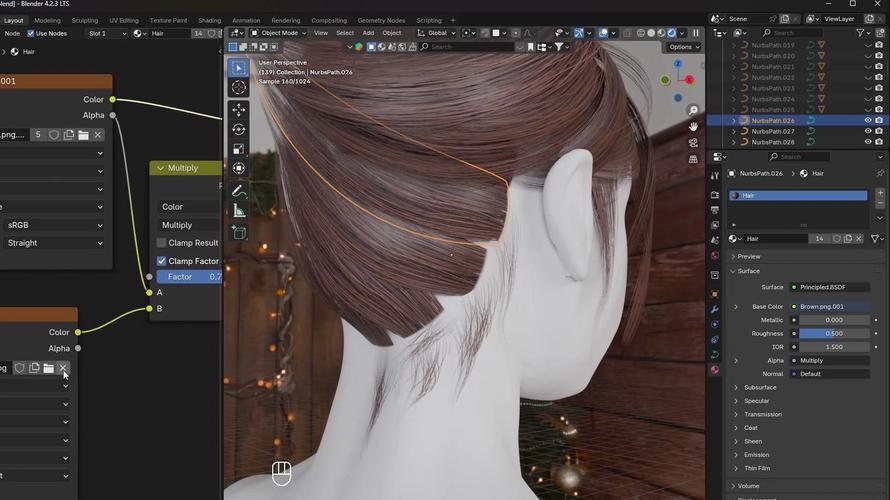Pause viewport render with the pause icon

click(695, 33)
